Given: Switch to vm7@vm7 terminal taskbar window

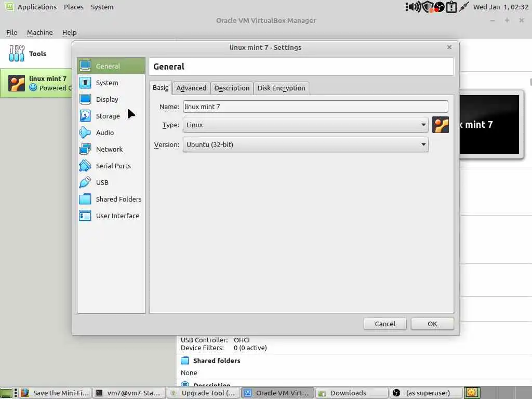Looking at the screenshot, I should click(x=129, y=393).
